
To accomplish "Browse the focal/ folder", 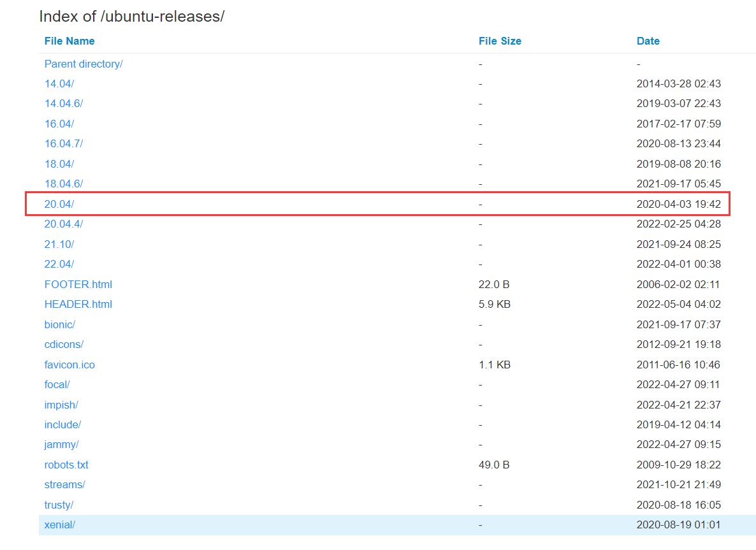I will (57, 385).
